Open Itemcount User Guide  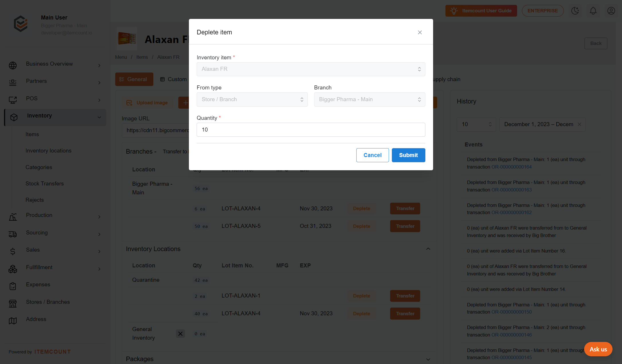[x=481, y=11]
